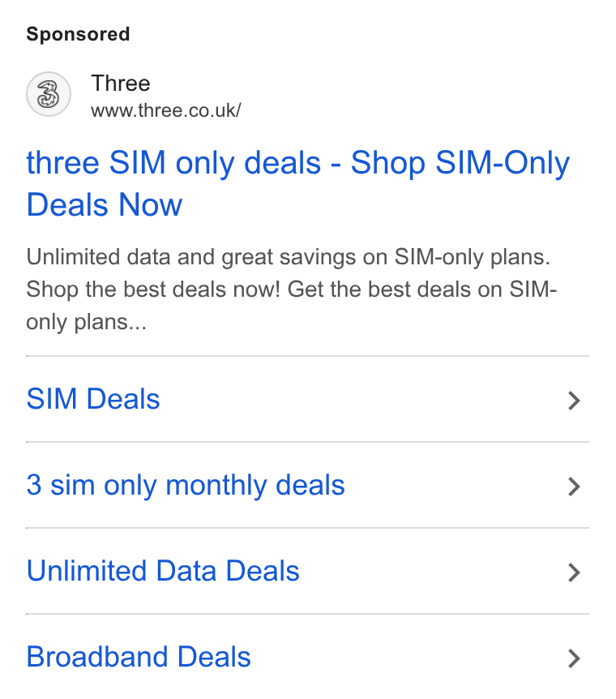The height and width of the screenshot is (699, 616).
Task: Open the SIM Deals sitelink
Action: [93, 398]
